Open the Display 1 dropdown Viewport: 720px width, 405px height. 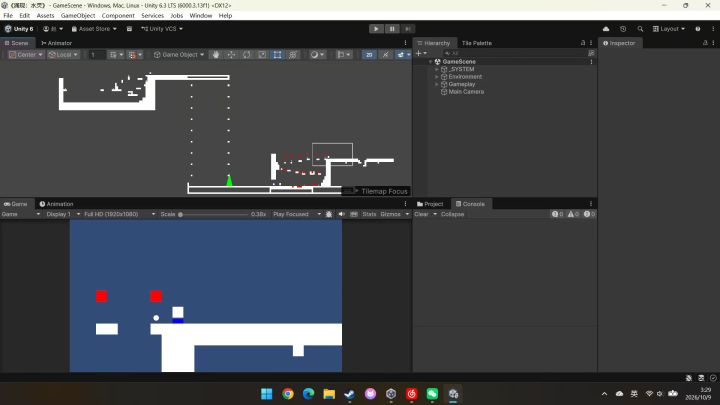click(x=63, y=214)
